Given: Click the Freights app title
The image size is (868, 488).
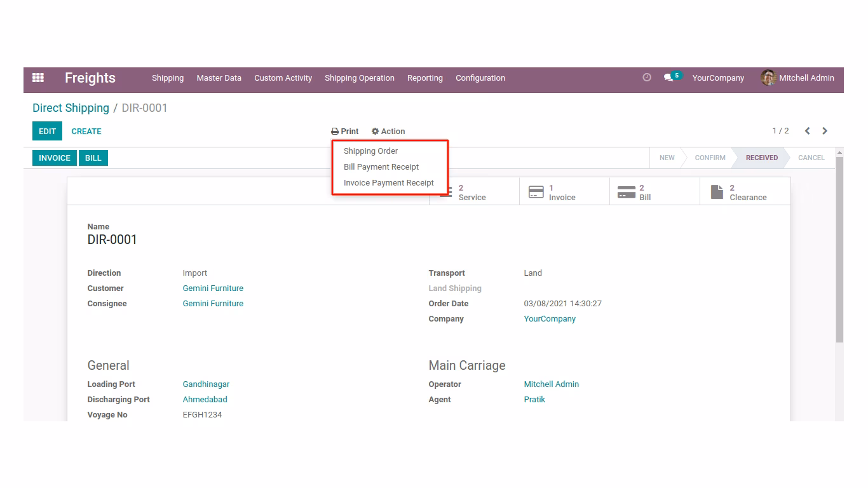Looking at the screenshot, I should pos(90,78).
